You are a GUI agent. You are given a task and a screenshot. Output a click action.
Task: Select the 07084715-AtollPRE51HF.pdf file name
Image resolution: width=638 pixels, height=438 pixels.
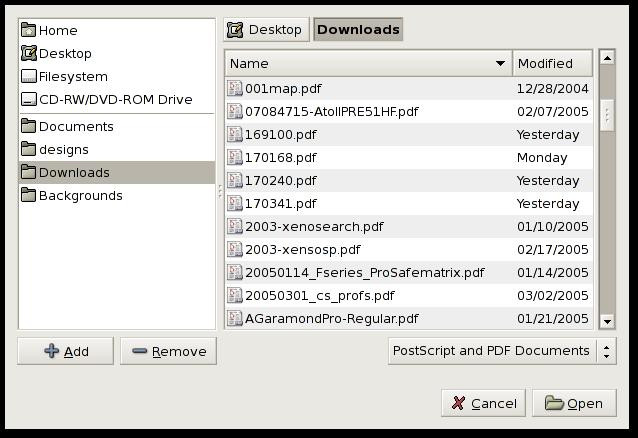[x=332, y=112]
